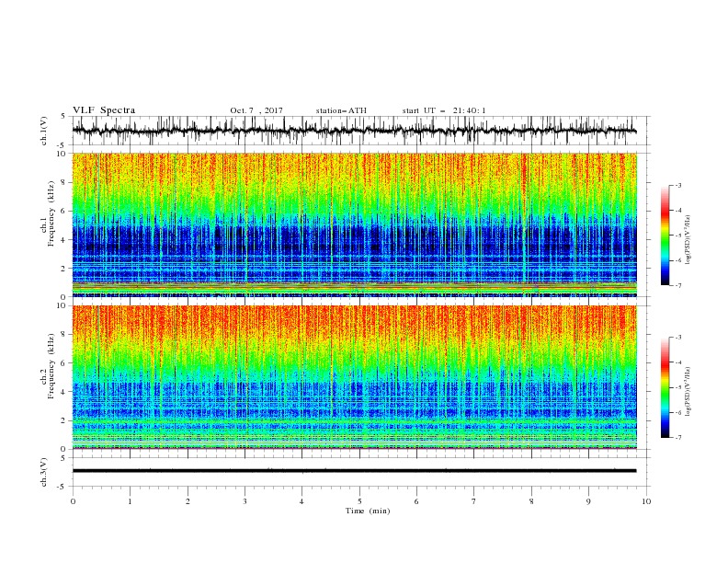Select the "6" kHz tick of ch.1 spectrogram

point(64,212)
